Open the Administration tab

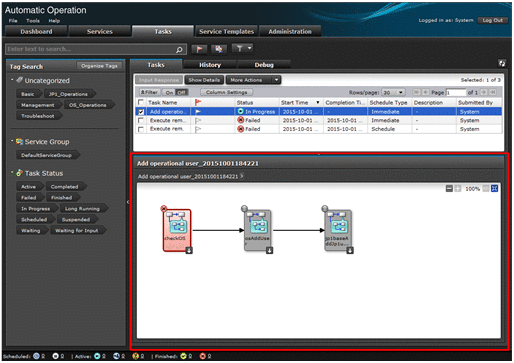coord(290,31)
